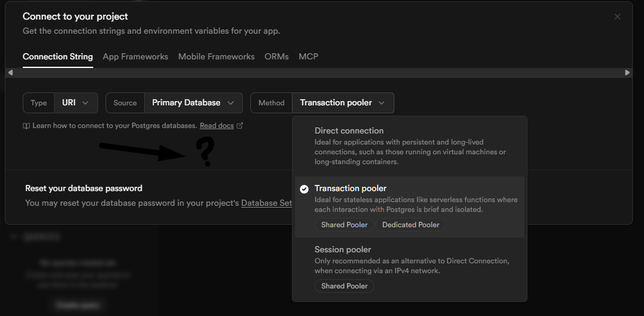Click the external link icon next to Read docs
Screen dimensions: 644x316
(240, 126)
